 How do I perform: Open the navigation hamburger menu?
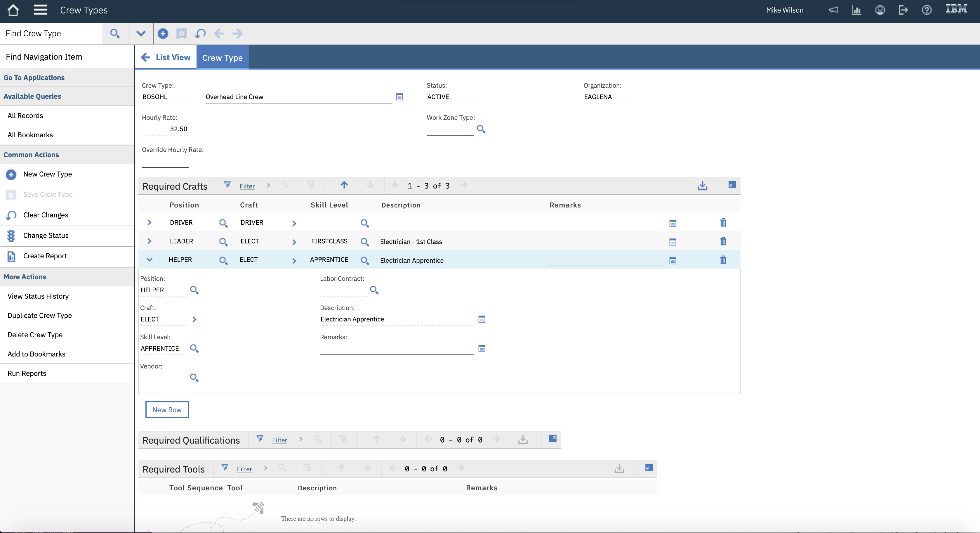[x=40, y=10]
